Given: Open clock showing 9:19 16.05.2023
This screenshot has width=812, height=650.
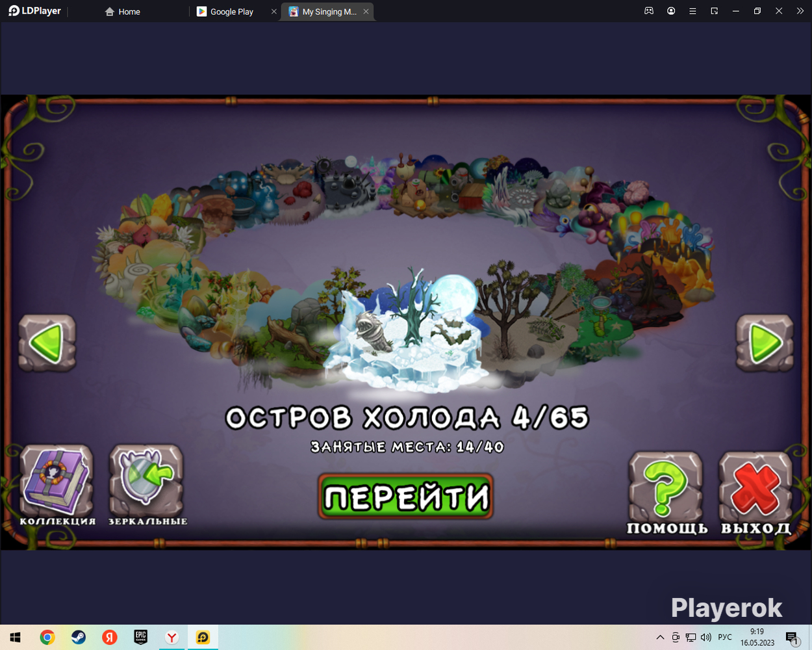Looking at the screenshot, I should coord(757,638).
